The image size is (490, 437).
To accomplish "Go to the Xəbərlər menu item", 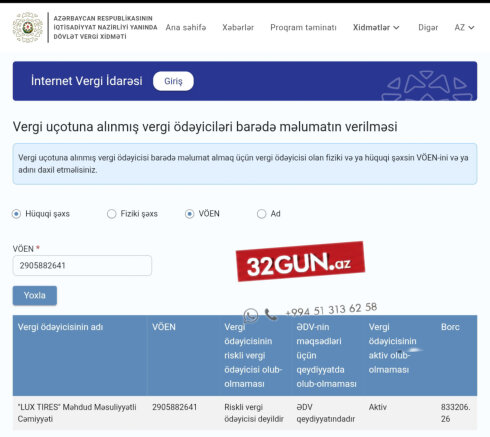I will point(238,27).
